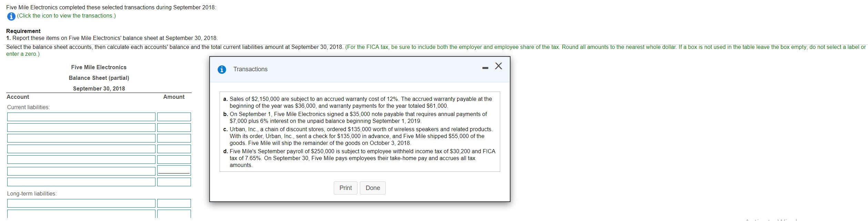Open the second account dropdown under Long-term liabilities
Image resolution: width=868 pixels, height=221 pixels.
[81, 214]
